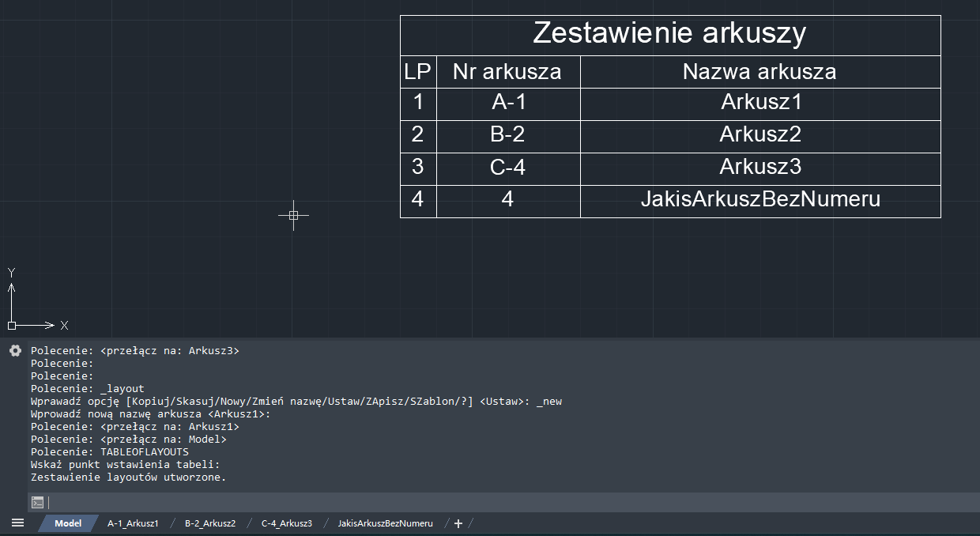Open command line settings gear icon
The image size is (980, 536).
(15, 351)
